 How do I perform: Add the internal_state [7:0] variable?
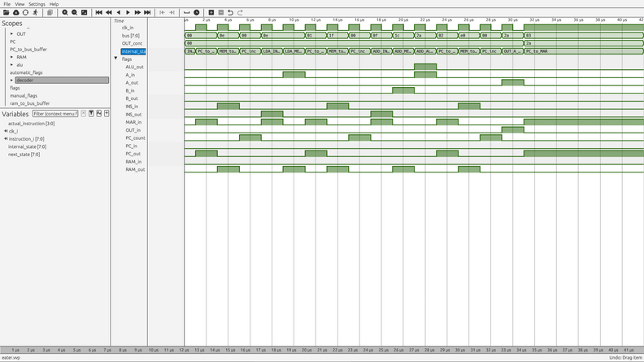tap(27, 146)
